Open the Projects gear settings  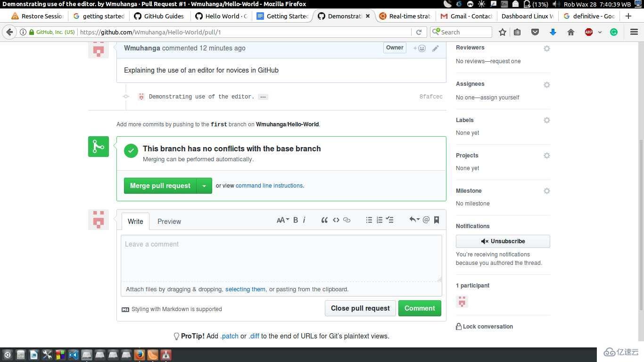[547, 156]
